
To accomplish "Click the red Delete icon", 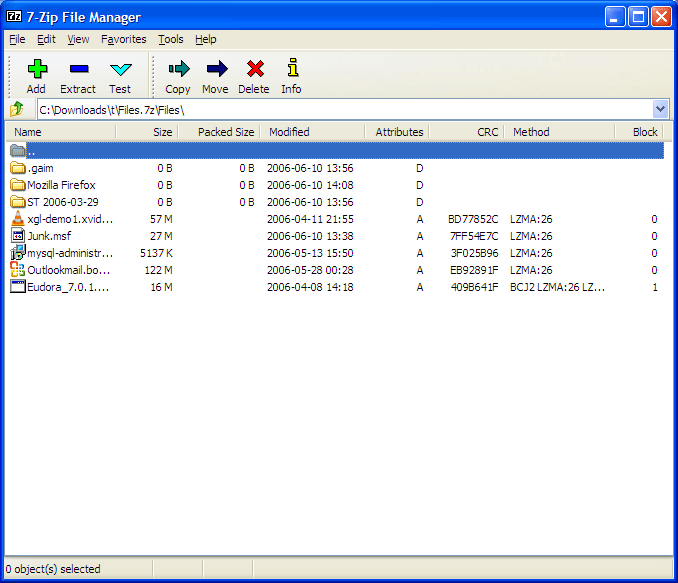I will click(x=255, y=68).
